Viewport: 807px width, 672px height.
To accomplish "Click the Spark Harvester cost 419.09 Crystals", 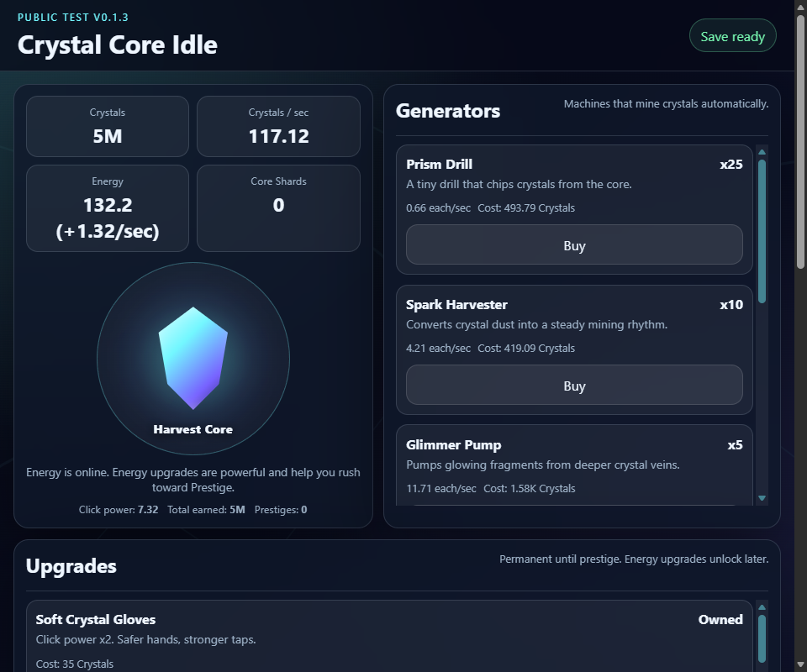I will pyautogui.click(x=526, y=348).
